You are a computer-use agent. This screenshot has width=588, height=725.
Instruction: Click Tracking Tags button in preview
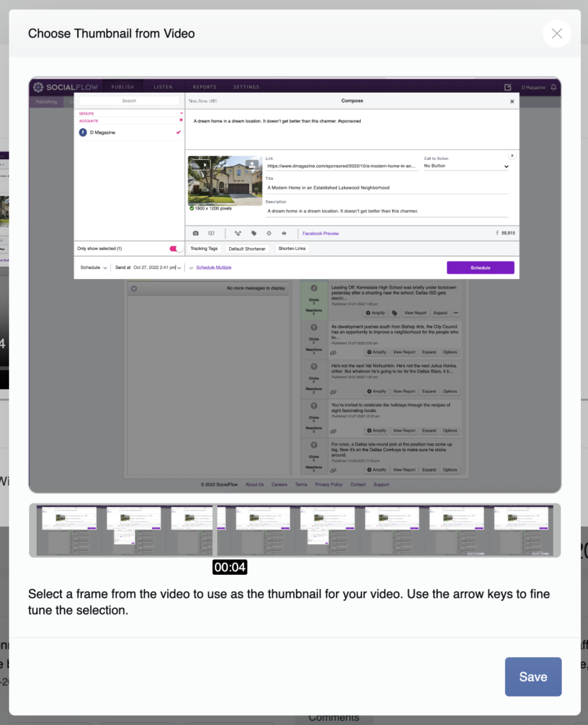tap(204, 249)
